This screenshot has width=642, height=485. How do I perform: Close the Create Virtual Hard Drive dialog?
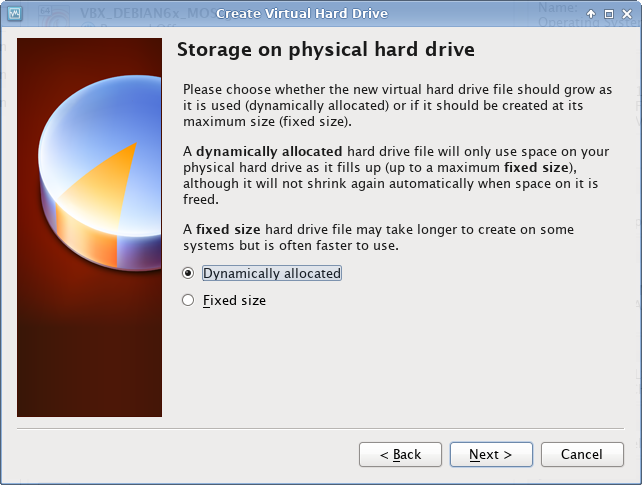[x=627, y=14]
